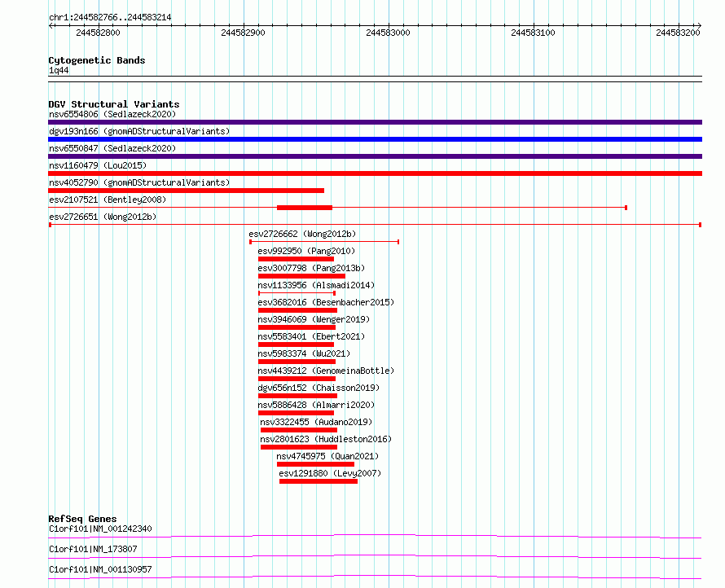This screenshot has width=725, height=588.
Task: Select the RefSeq Genes track title
Action: pyautogui.click(x=82, y=519)
